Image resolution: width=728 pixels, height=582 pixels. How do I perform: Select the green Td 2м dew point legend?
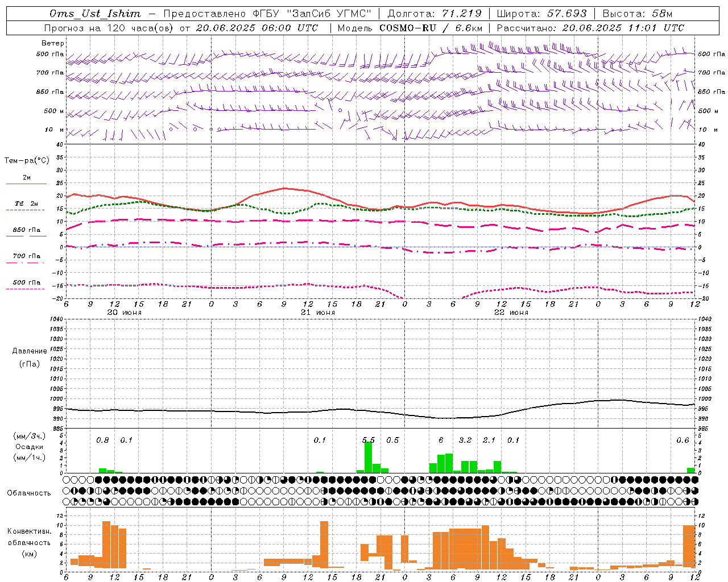point(26,206)
